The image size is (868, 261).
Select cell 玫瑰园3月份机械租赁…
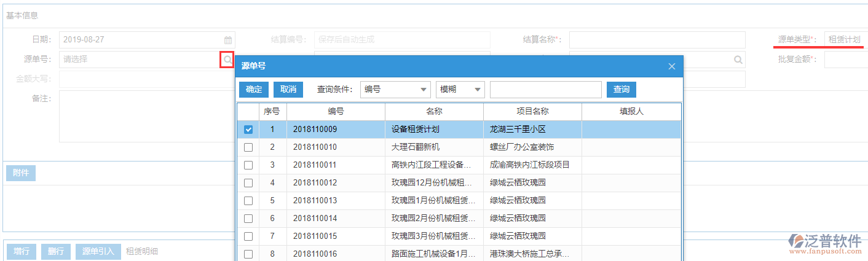tap(434, 236)
